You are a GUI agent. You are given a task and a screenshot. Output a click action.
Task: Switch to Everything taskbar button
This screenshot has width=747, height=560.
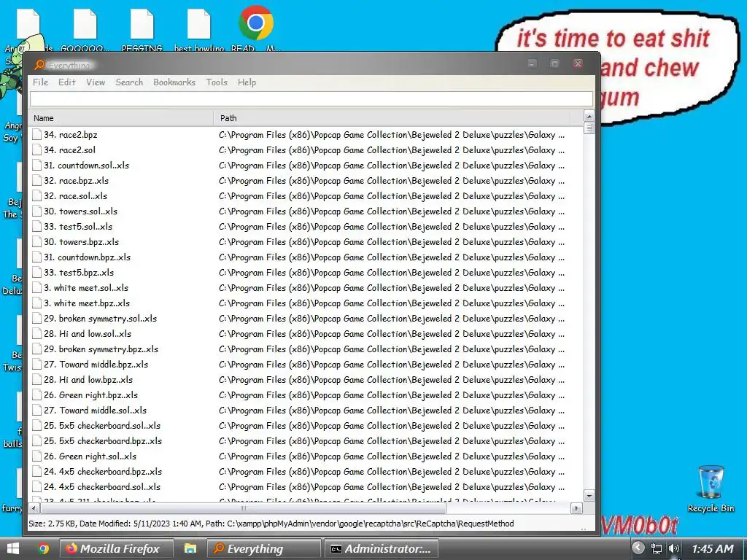(264, 548)
